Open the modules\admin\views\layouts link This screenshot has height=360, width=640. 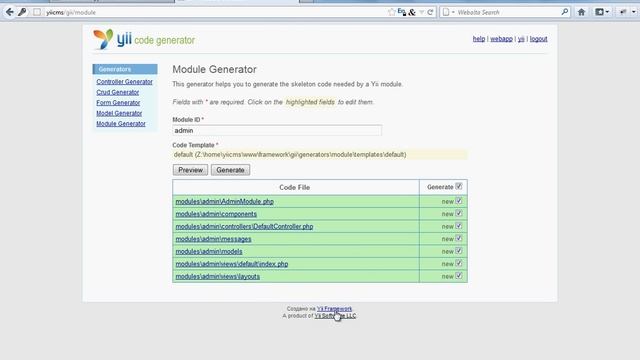(218, 277)
